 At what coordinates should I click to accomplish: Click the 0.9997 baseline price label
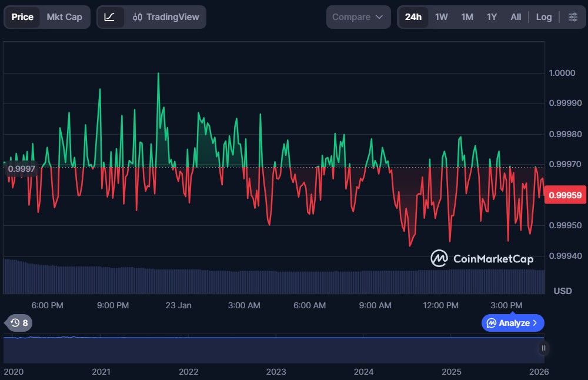click(x=21, y=169)
